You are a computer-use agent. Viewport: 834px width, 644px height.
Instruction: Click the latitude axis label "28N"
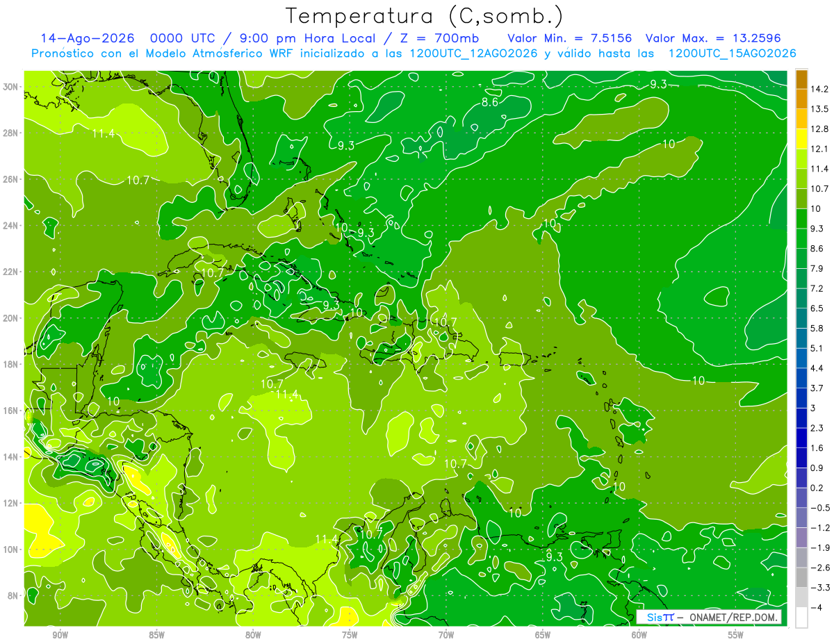point(10,133)
